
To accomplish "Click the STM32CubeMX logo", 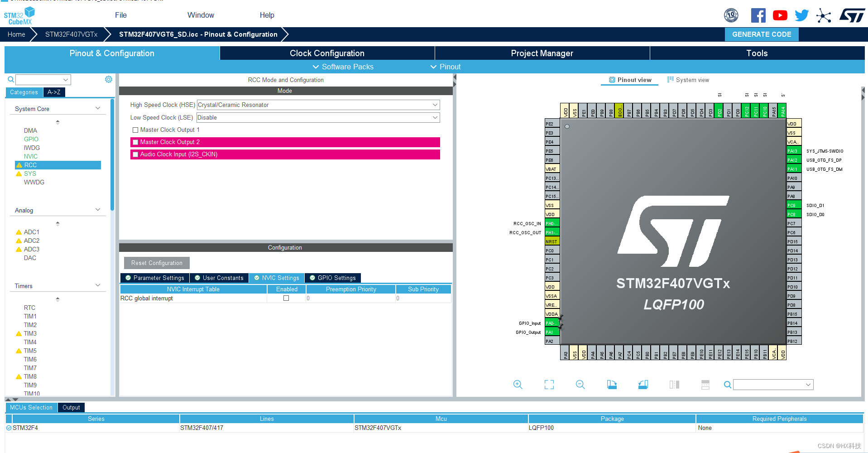I will (19, 16).
